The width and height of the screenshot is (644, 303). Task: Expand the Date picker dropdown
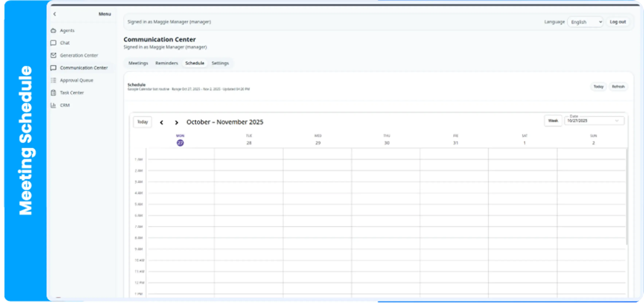coord(617,121)
